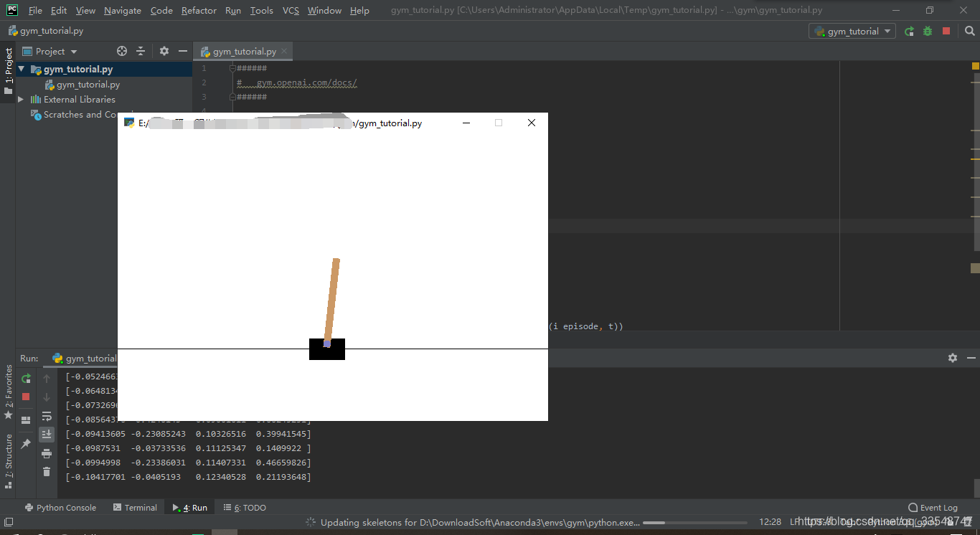Open Project panel gear settings

(x=164, y=51)
